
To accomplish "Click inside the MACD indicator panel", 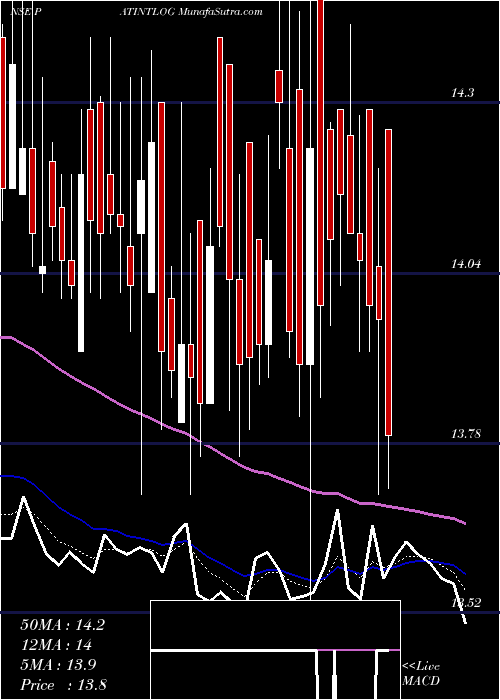I will pos(275,650).
